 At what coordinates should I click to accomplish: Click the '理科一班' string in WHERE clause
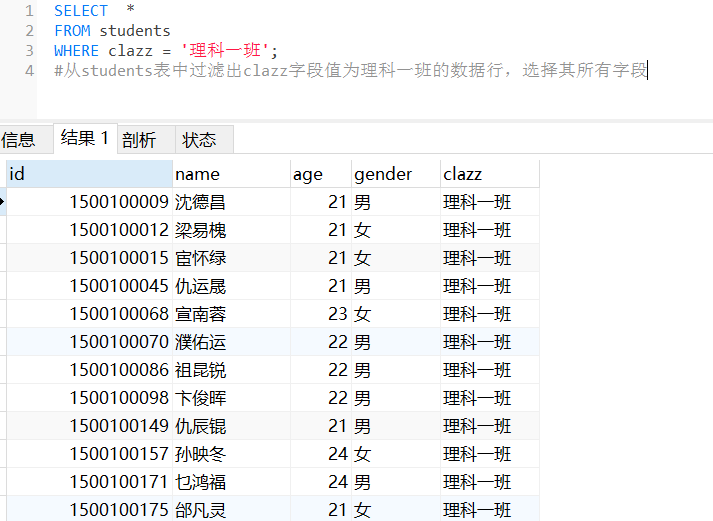point(225,50)
